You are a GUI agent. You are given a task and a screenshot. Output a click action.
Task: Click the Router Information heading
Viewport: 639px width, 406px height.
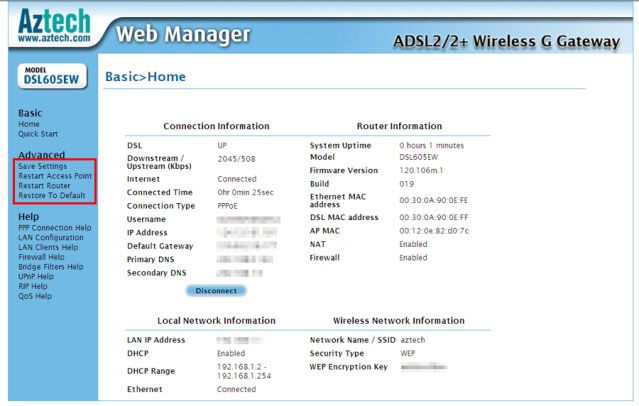(399, 126)
